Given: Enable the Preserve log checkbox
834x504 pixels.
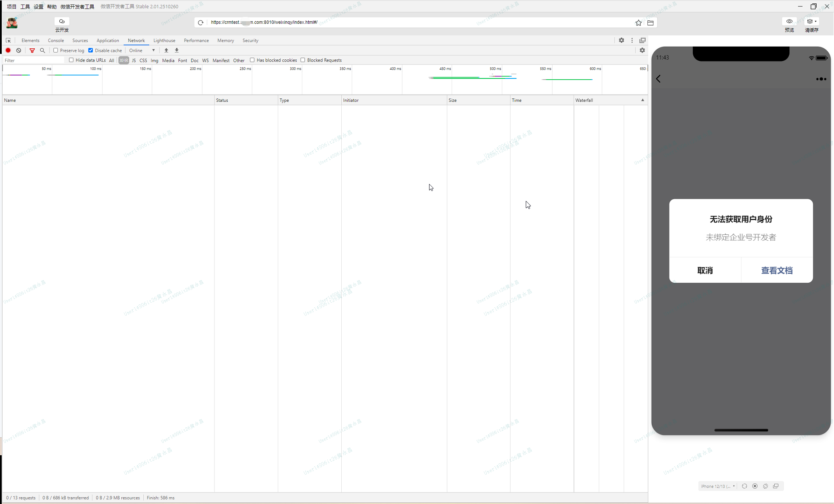Looking at the screenshot, I should click(x=56, y=50).
